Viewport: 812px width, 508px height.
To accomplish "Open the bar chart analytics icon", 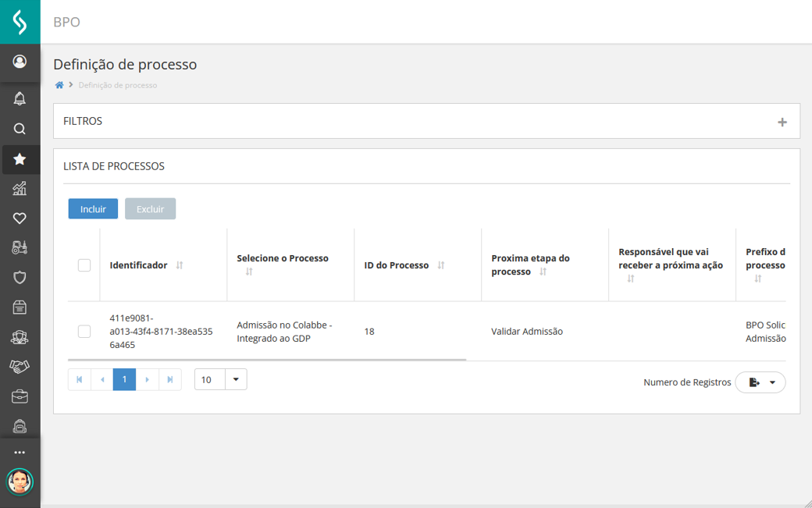I will pos(20,188).
